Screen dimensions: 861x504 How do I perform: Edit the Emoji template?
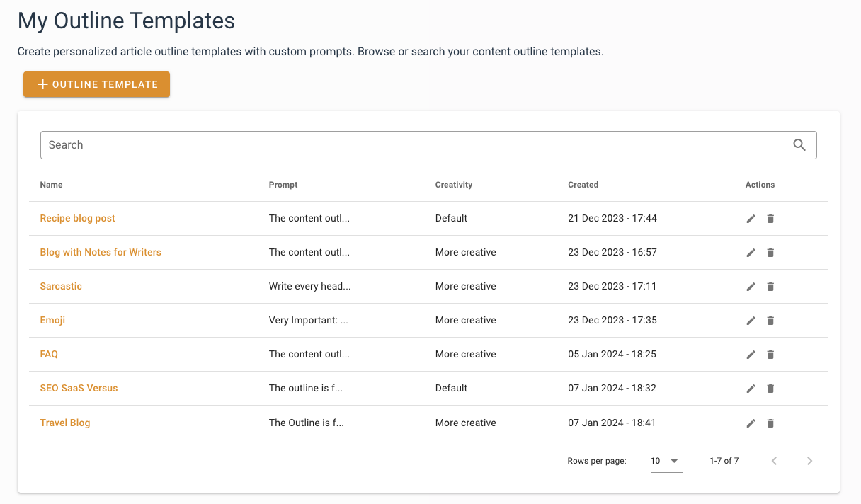[751, 320]
